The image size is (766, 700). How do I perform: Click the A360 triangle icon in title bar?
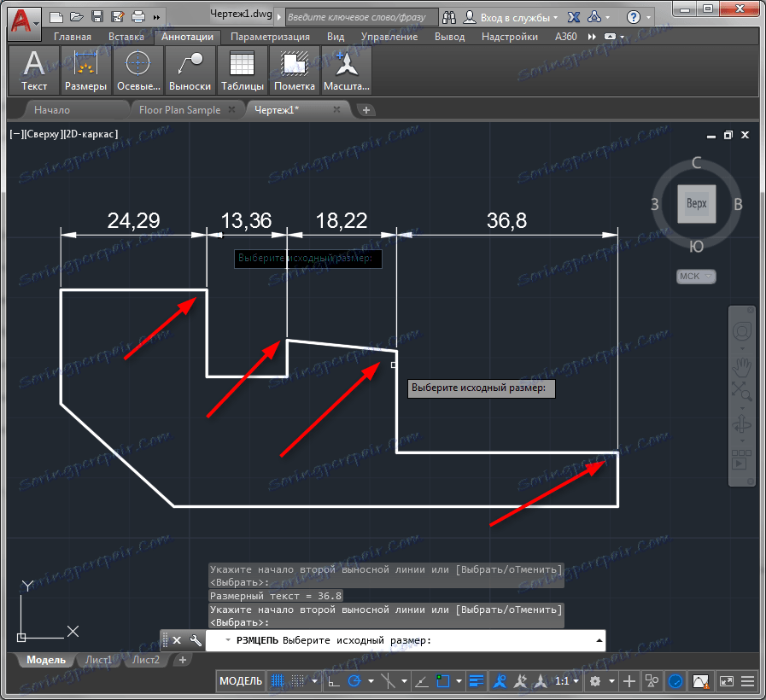(x=594, y=18)
